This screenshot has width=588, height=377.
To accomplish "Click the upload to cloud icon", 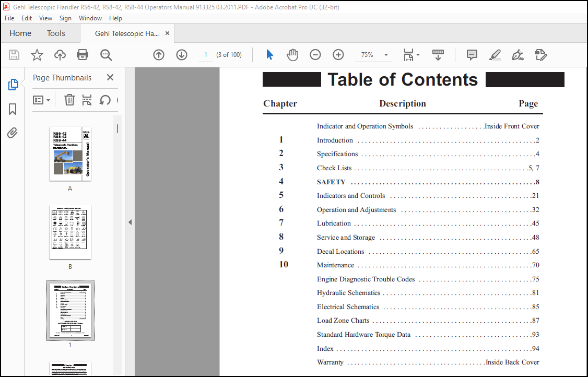I will click(60, 55).
